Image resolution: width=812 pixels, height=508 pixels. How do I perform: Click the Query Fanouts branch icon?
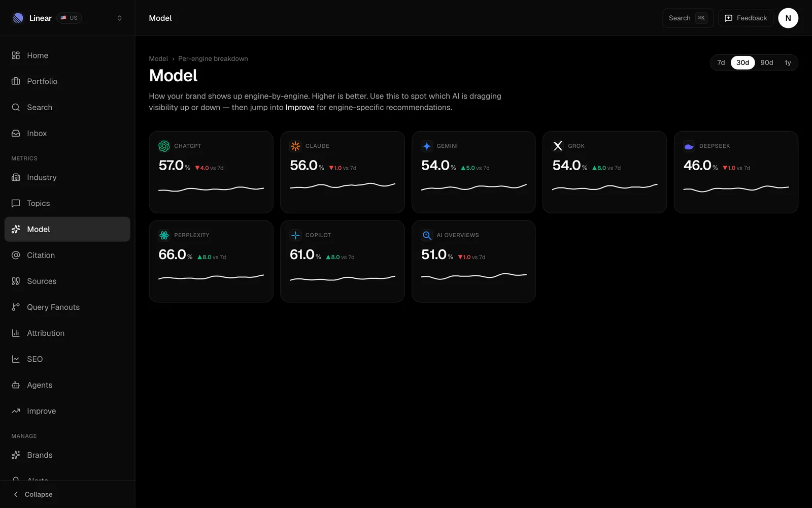16,307
